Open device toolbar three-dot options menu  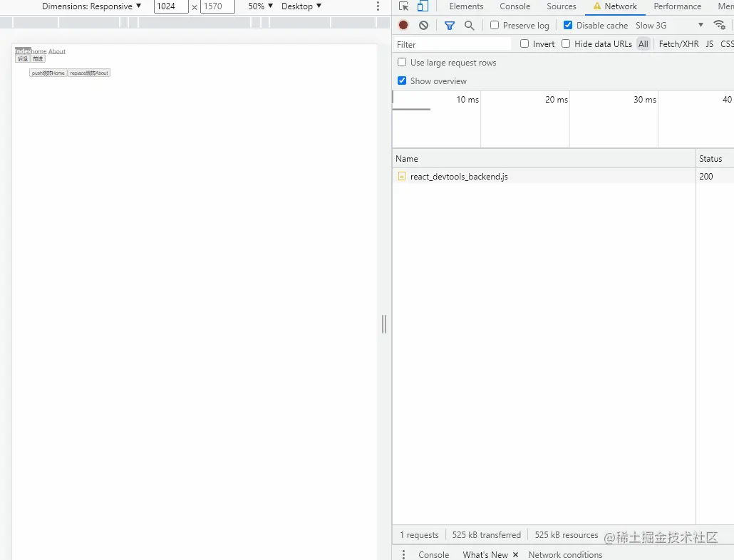[x=378, y=6]
